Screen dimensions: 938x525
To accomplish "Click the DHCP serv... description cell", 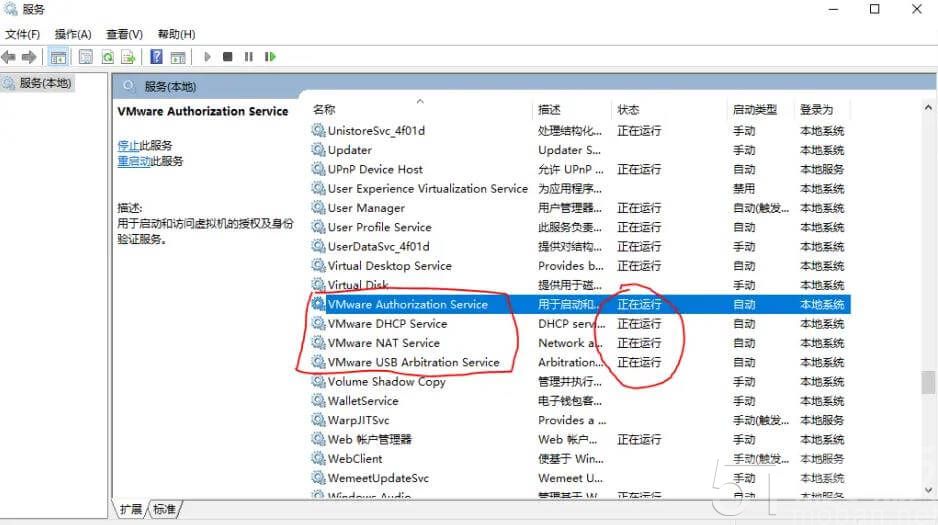I will tap(572, 323).
